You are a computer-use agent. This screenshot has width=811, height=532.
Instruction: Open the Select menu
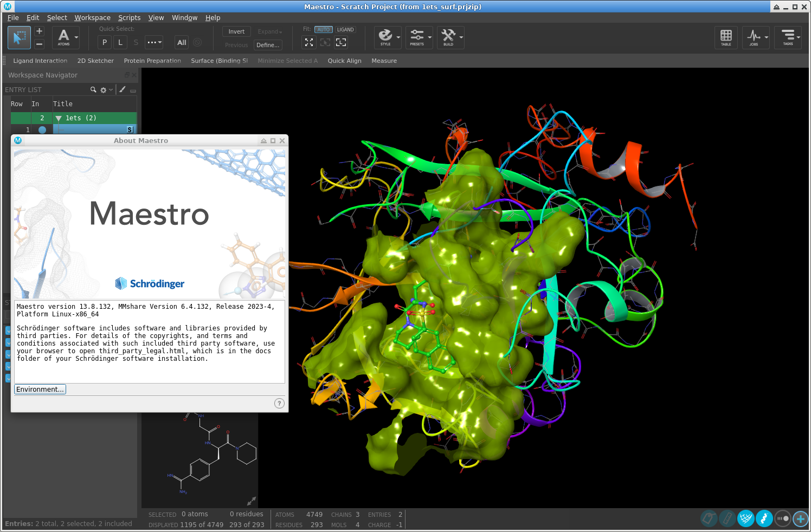click(x=57, y=18)
